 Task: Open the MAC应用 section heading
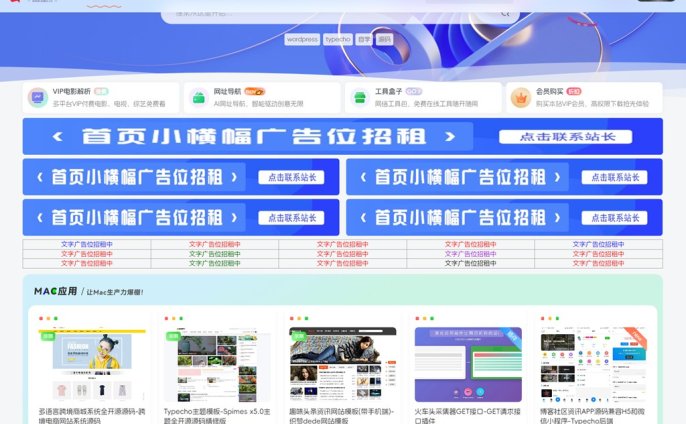[x=56, y=291]
